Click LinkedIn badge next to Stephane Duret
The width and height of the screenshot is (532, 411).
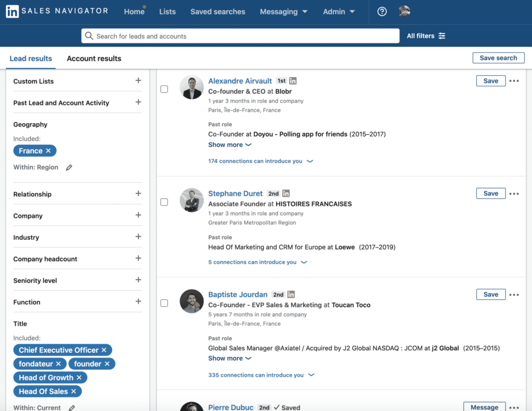coord(286,194)
